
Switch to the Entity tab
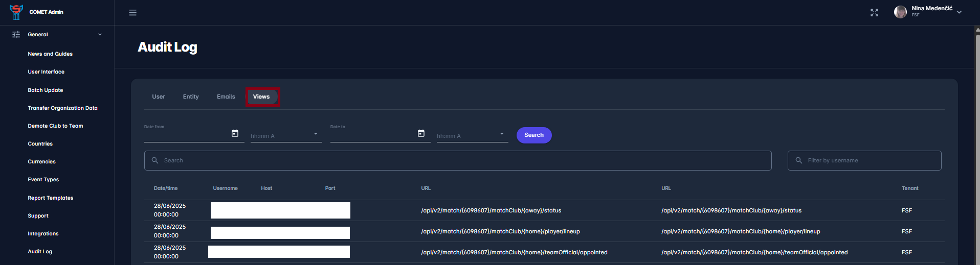click(191, 97)
